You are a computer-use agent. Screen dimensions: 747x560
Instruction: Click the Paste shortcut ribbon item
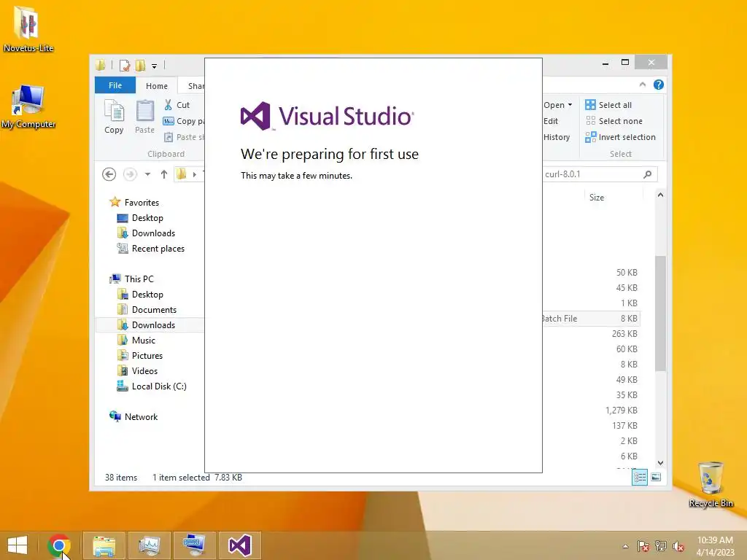[184, 137]
